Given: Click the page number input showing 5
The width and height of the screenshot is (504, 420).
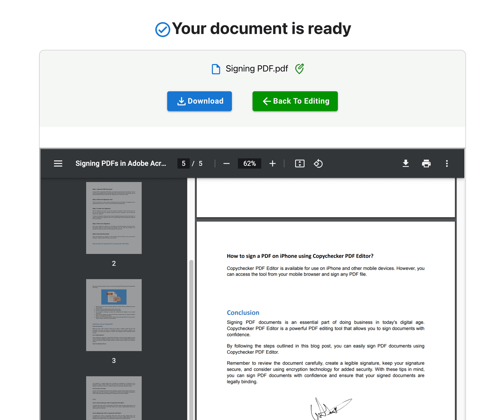Looking at the screenshot, I should click(x=183, y=163).
